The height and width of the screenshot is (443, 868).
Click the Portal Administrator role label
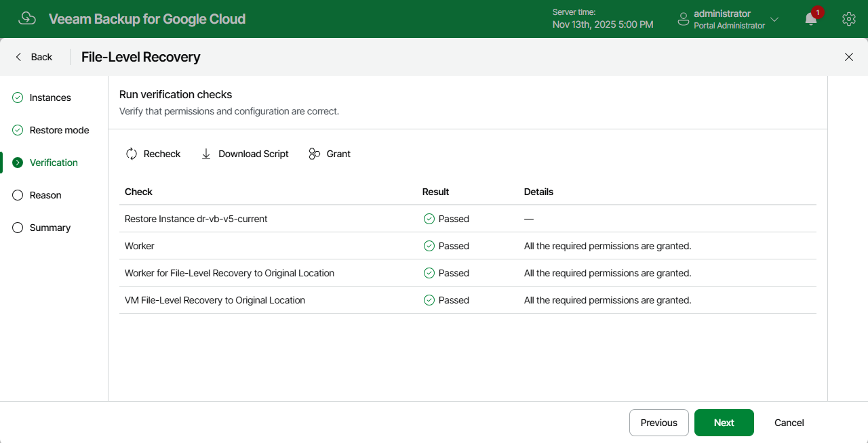tap(729, 26)
